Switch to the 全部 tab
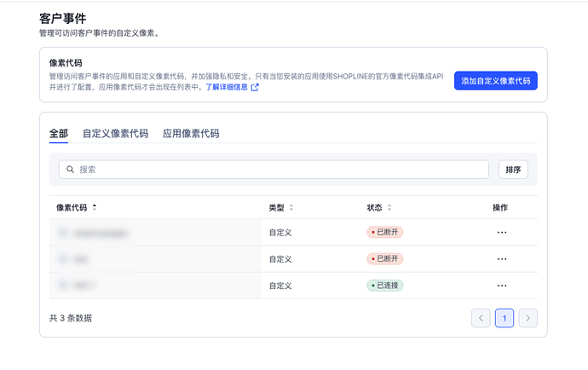 click(59, 134)
